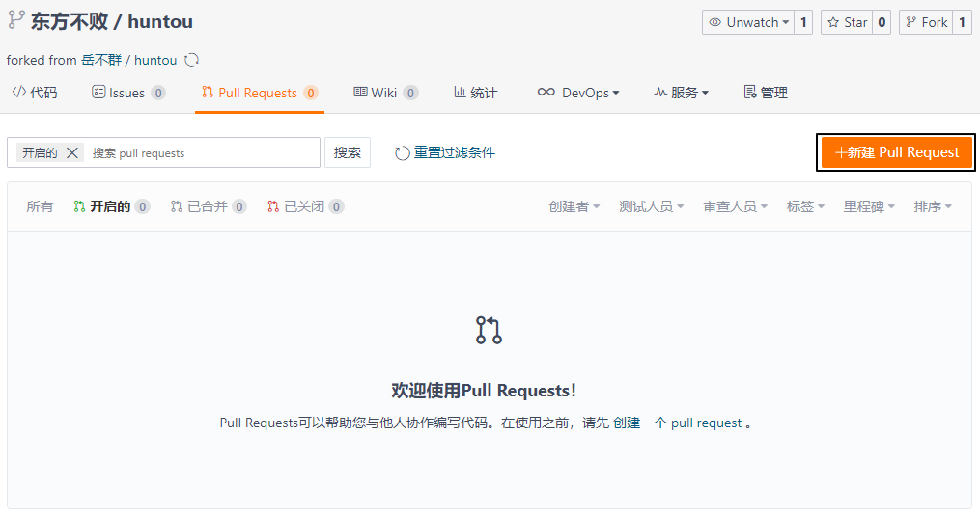Click the 重置过滤条件 reset icon

[403, 152]
